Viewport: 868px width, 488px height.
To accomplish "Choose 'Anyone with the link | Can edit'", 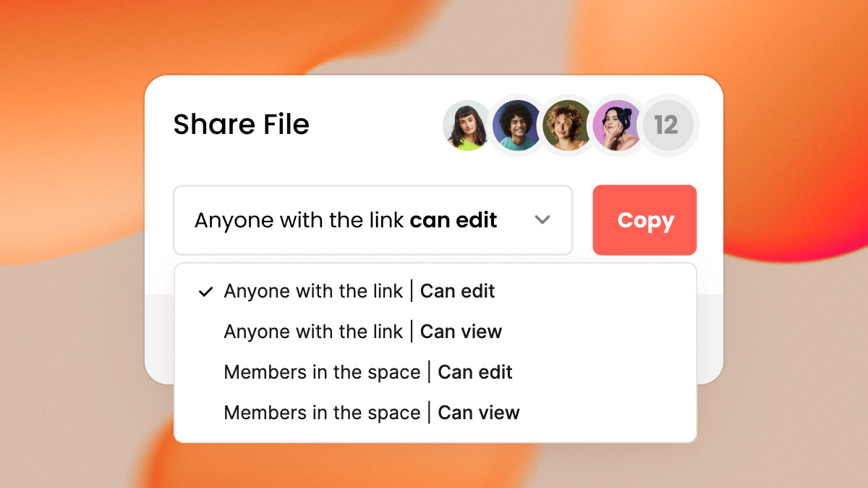I will click(x=359, y=291).
